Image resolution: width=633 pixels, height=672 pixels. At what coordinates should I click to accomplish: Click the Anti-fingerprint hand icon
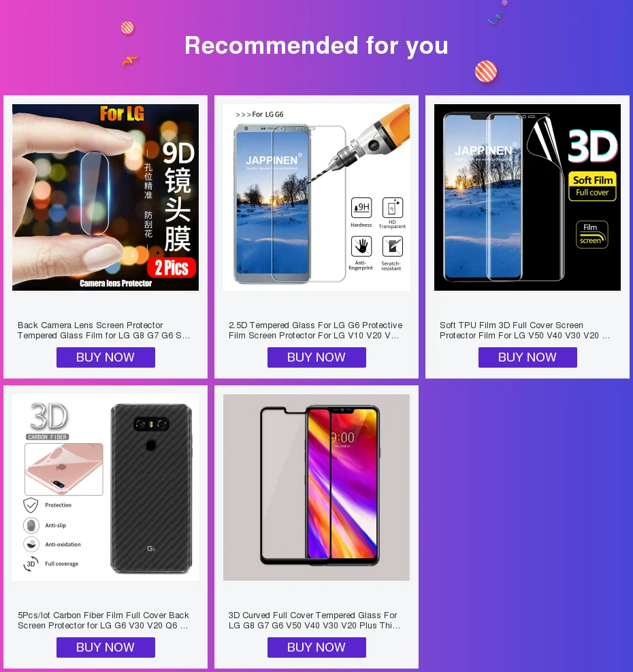(361, 246)
